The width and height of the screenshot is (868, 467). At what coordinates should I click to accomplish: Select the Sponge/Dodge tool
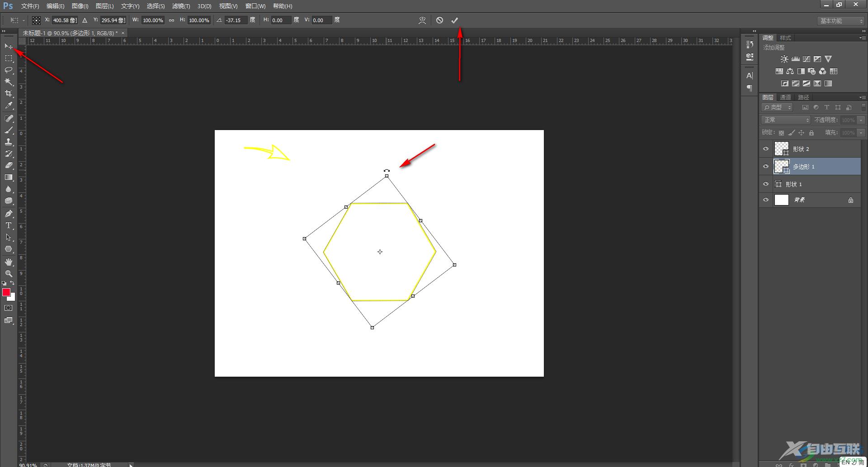pyautogui.click(x=9, y=201)
